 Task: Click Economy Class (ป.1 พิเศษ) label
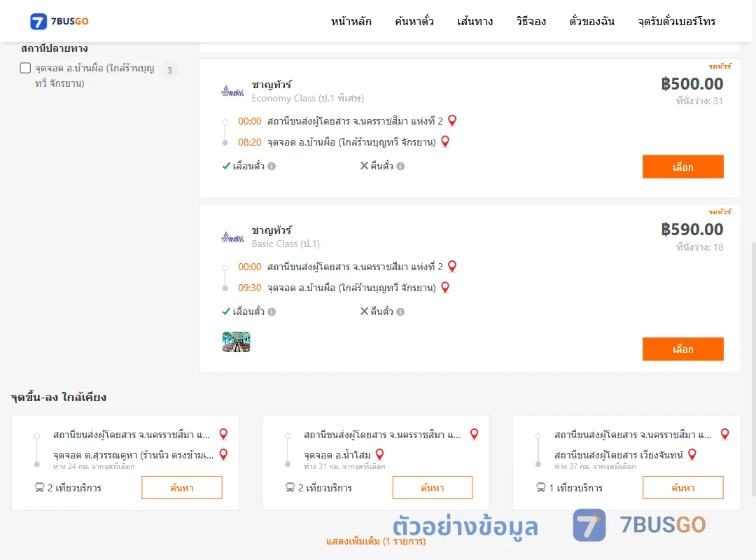tap(307, 99)
